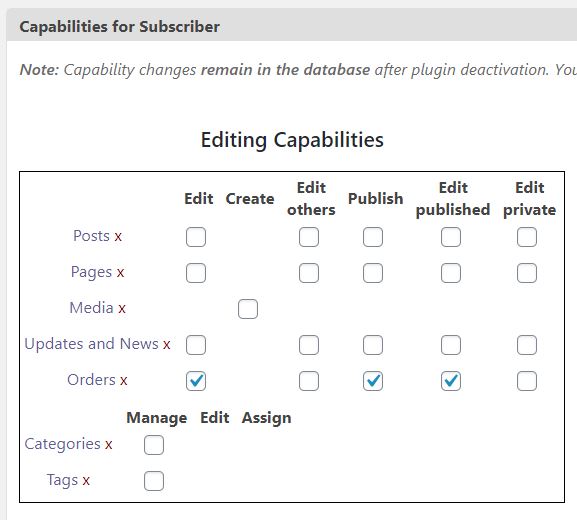
Task: Check the Media Create checkbox
Action: pyautogui.click(x=248, y=309)
